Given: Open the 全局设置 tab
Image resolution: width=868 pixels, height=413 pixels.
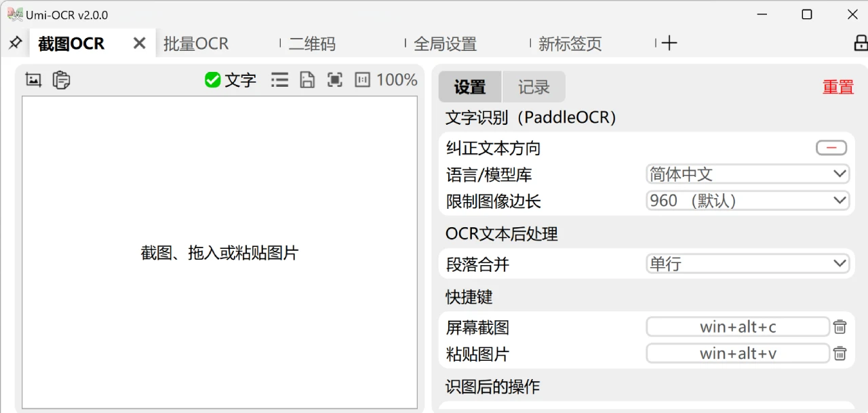Looking at the screenshot, I should [445, 44].
